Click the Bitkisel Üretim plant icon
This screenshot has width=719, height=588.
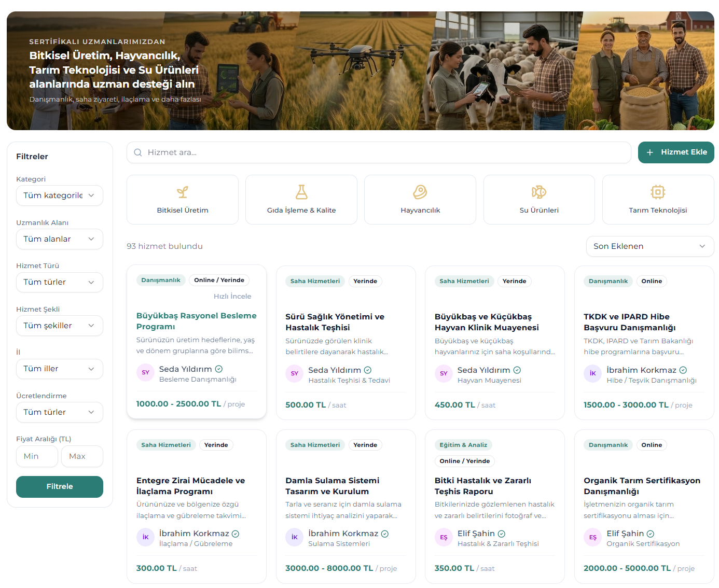tap(182, 192)
